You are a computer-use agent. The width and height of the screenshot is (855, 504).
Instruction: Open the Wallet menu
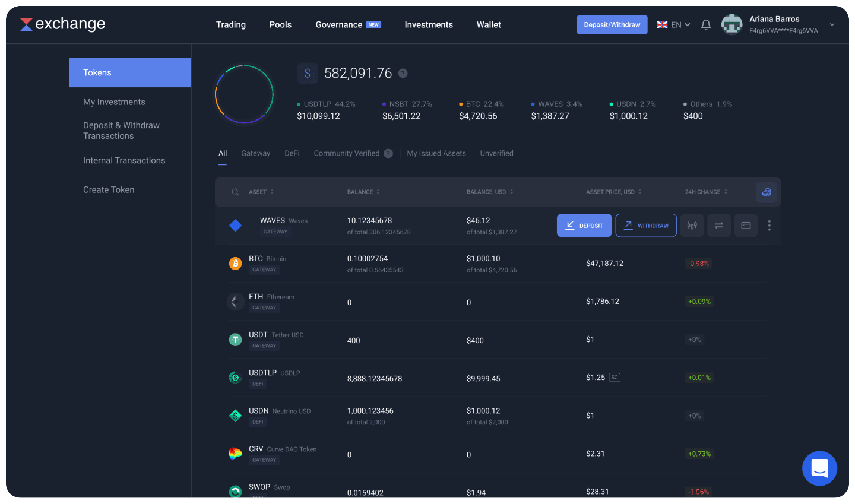(489, 25)
